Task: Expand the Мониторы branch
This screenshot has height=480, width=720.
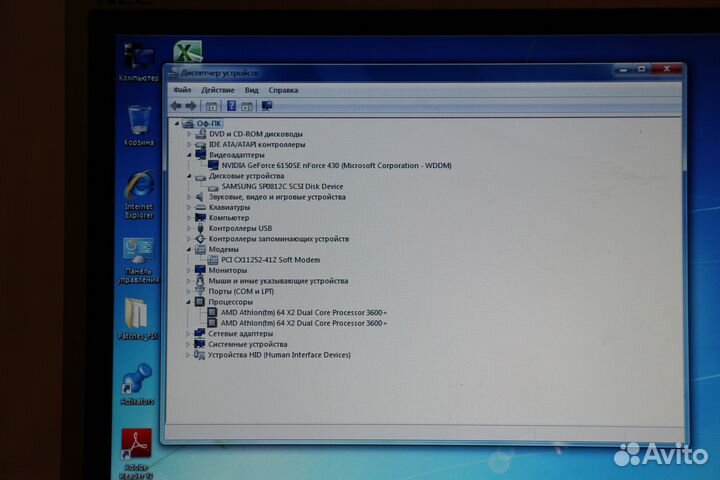Action: click(189, 271)
